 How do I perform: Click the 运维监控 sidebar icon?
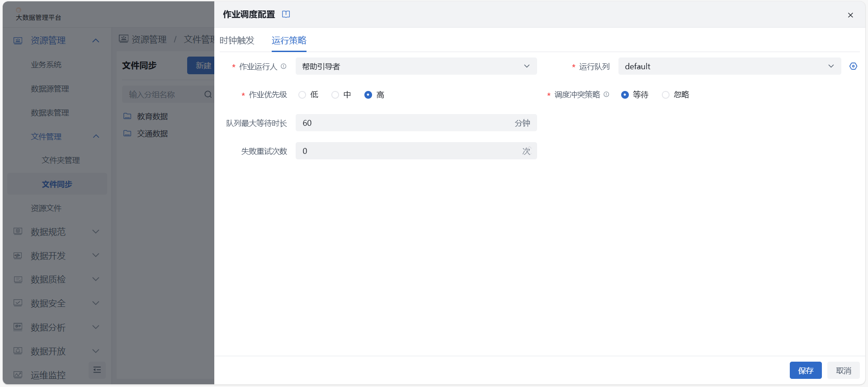click(x=18, y=375)
